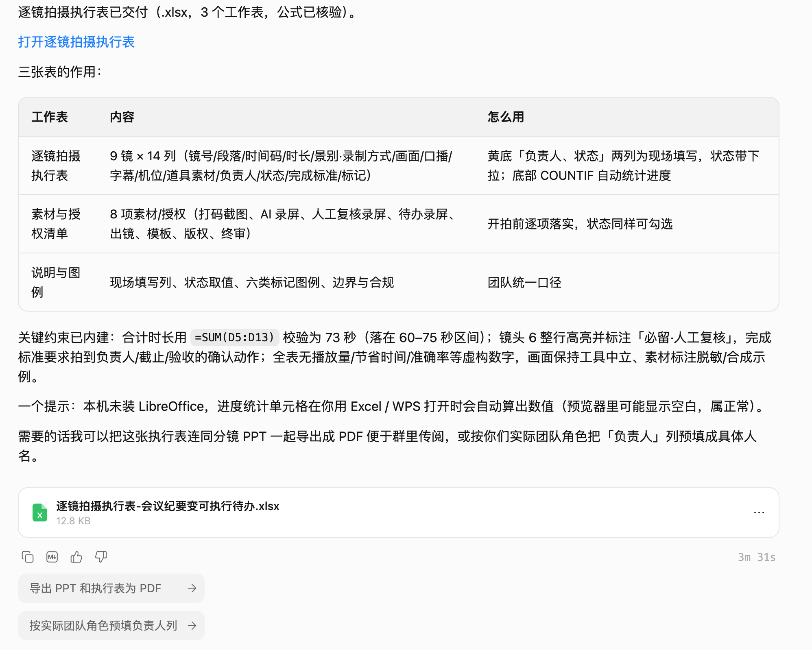The height and width of the screenshot is (650, 812).
Task: Select suggestion 按实际团队角色预填负责人列
Action: point(111,626)
